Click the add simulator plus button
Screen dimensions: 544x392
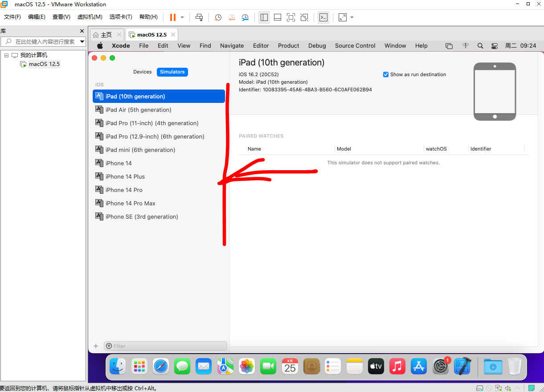click(96, 346)
